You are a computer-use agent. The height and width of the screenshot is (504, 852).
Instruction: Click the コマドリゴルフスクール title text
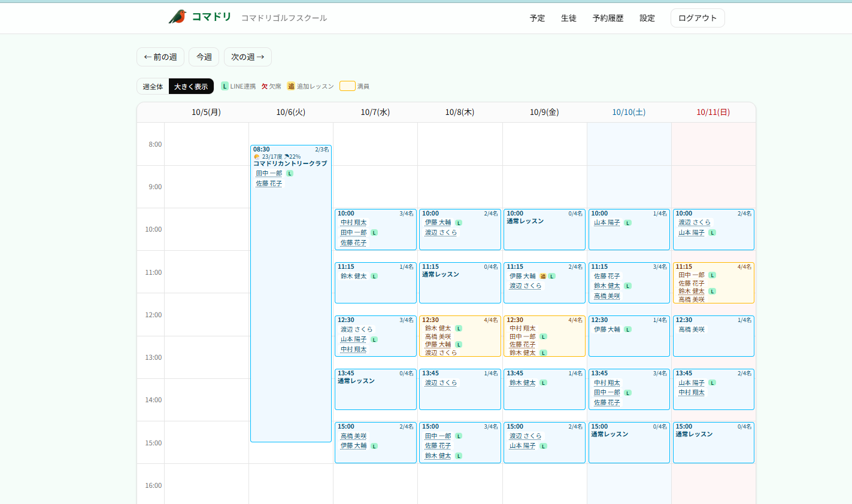pos(284,18)
